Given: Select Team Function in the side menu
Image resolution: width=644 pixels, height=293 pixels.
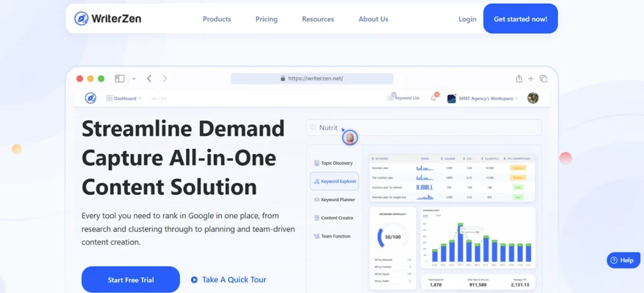Looking at the screenshot, I should [x=332, y=236].
